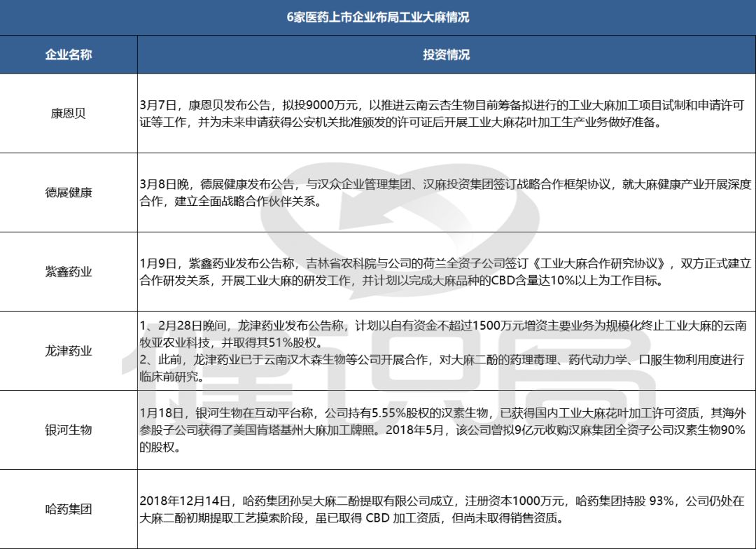
Task: Select the 康恩贝 company name cell
Action: pos(69,113)
